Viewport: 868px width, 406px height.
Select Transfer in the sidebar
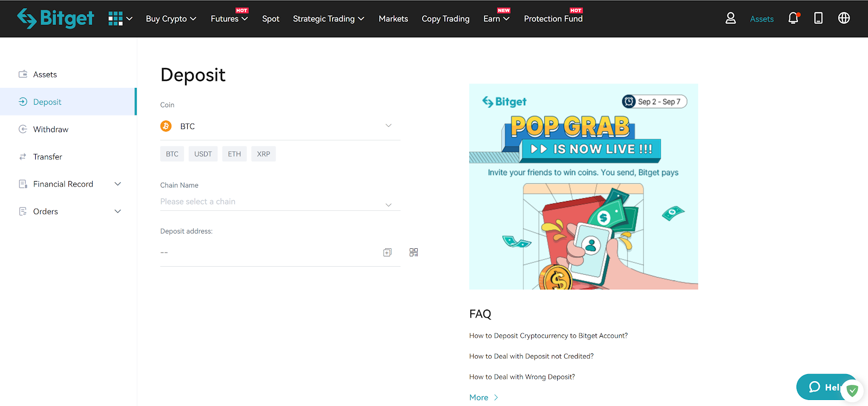click(x=68, y=157)
